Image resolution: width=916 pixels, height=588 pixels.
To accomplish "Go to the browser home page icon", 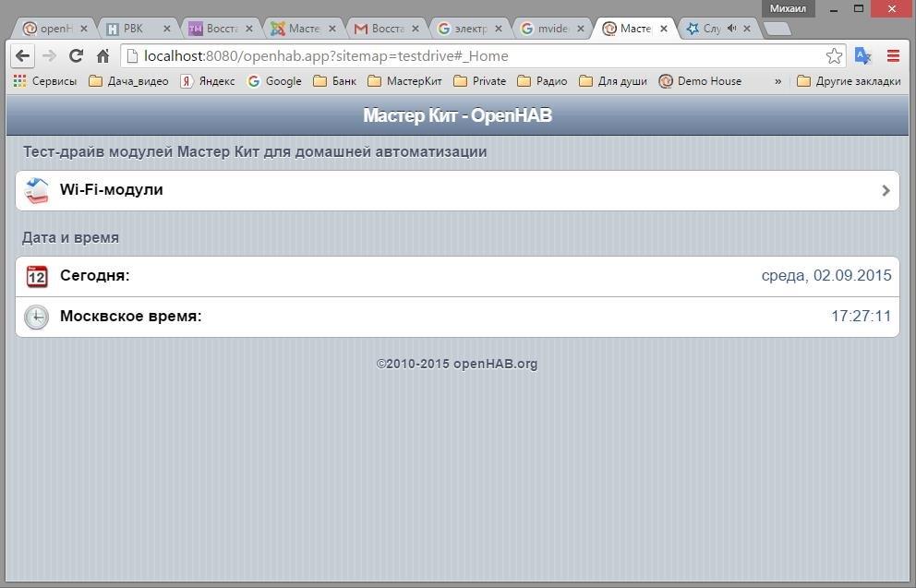I will pos(102,56).
